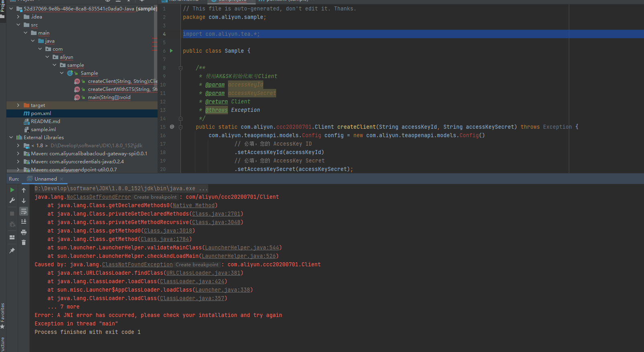Create breakpoint for ClassNotFoundException
This screenshot has height=352, width=644.
[197, 265]
